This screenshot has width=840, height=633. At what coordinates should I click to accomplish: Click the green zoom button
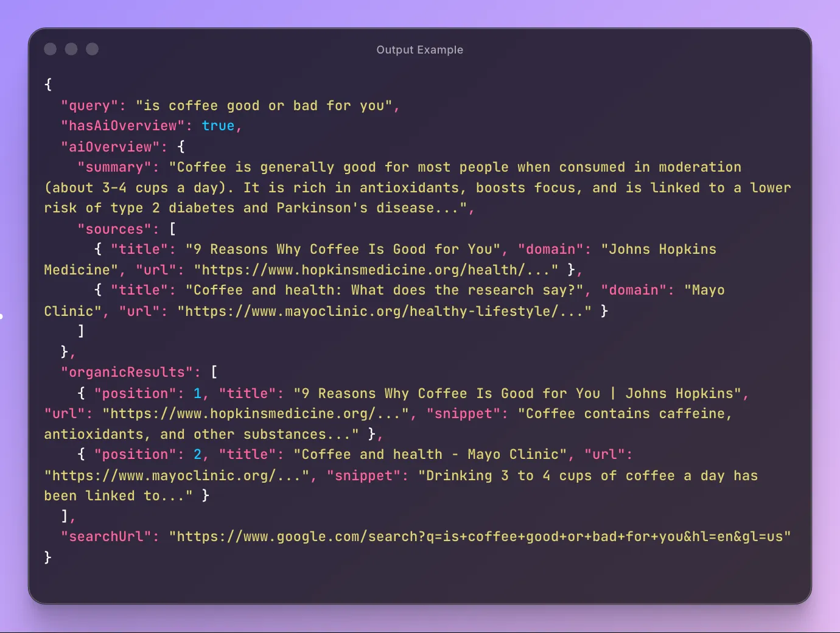coord(92,49)
